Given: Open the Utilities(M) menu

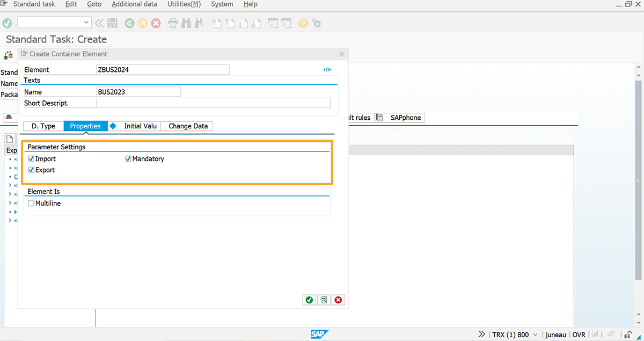Looking at the screenshot, I should pos(184,4).
